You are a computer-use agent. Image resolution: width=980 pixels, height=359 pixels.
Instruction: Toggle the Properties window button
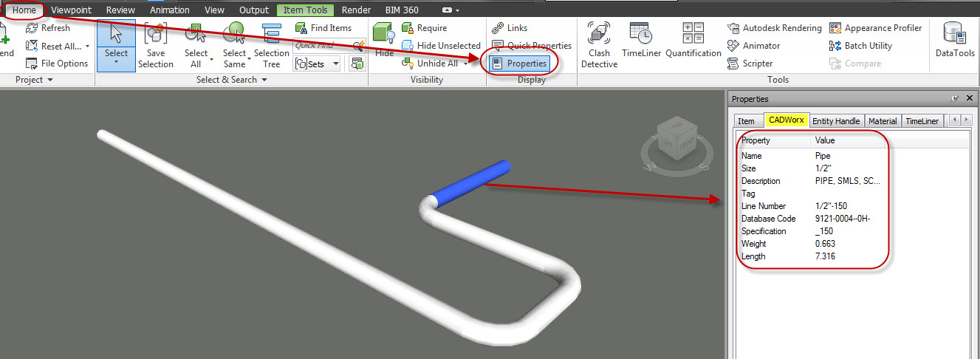pyautogui.click(x=519, y=64)
